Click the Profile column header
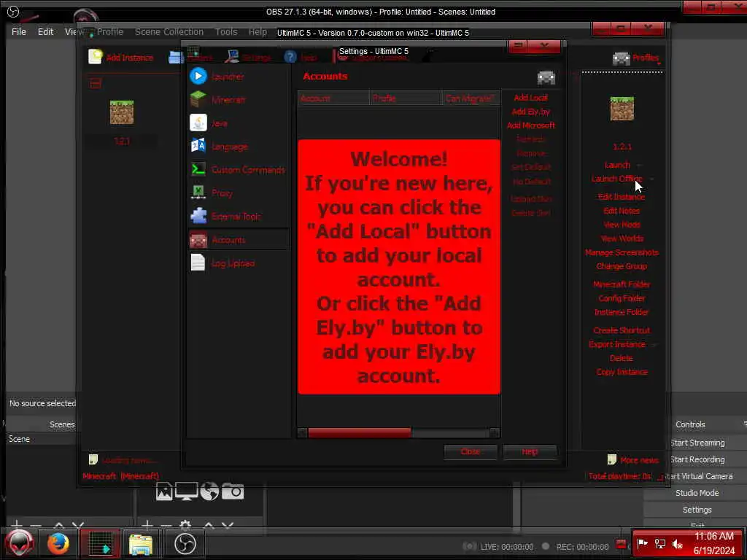The image size is (747, 560). pos(406,98)
